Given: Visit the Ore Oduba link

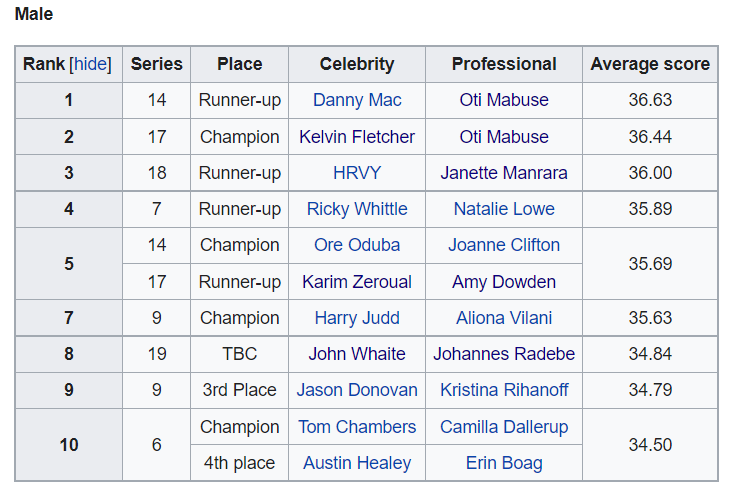Looking at the screenshot, I should pos(357,245).
